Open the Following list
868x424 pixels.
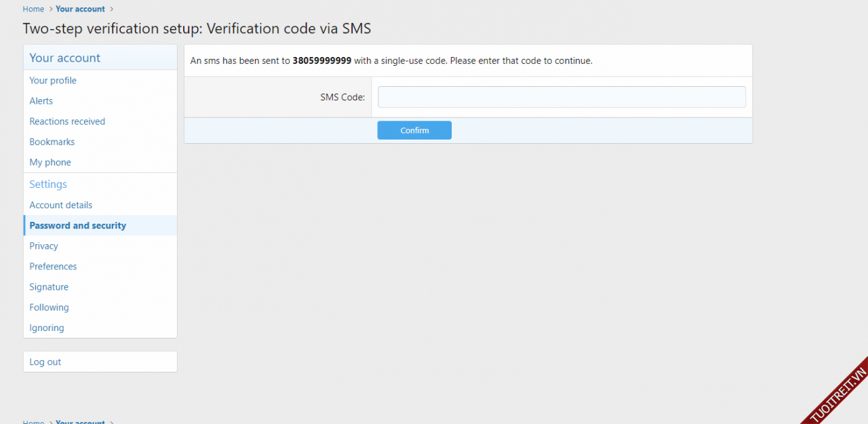[49, 307]
